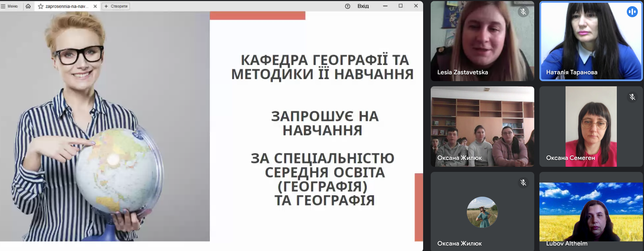644x251 pixels.
Task: Click slide text ЗА СПЕЦІАЛЬНІСТЮ СЕРЕДНЯ ОСВІТА
Action: 323,165
